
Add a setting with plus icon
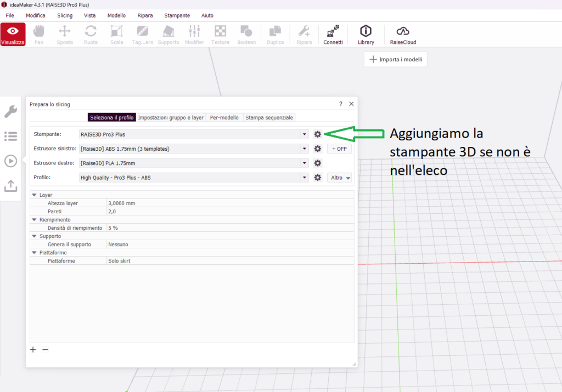pos(33,349)
